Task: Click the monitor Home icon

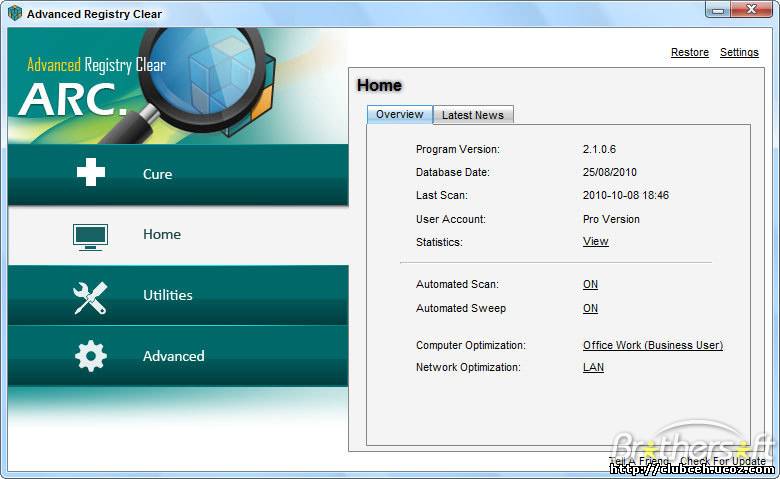Action: (x=90, y=237)
